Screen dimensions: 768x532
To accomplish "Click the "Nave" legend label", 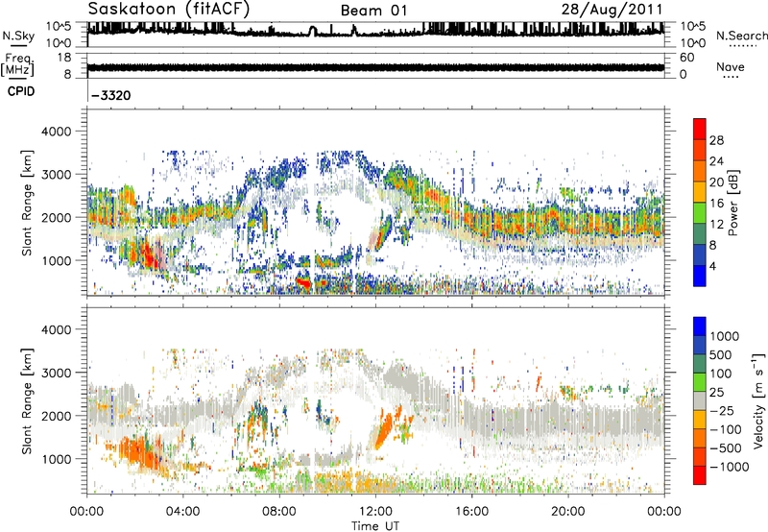I will point(731,67).
